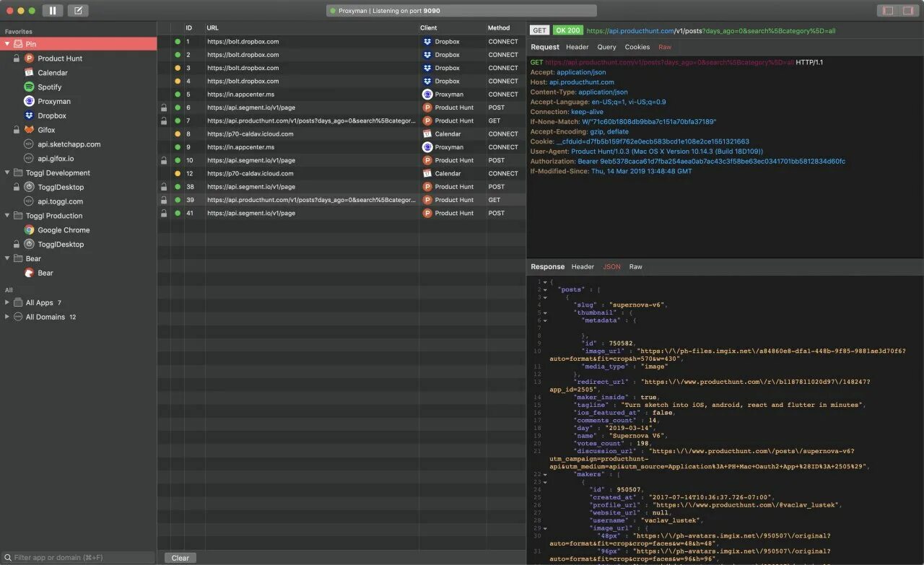The height and width of the screenshot is (565, 924).
Task: Click Proxyman client icon in row 9
Action: (427, 147)
